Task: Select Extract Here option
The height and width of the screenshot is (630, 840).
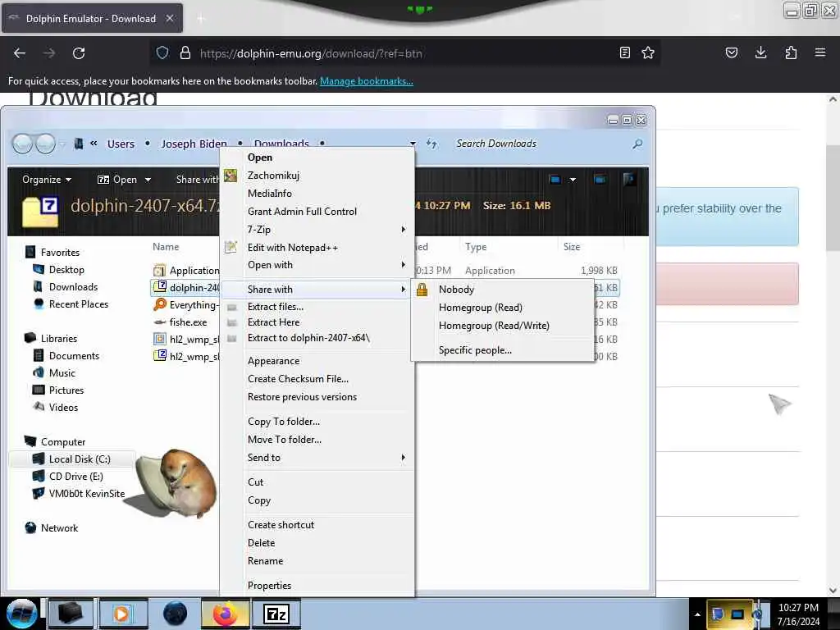Action: point(317,322)
